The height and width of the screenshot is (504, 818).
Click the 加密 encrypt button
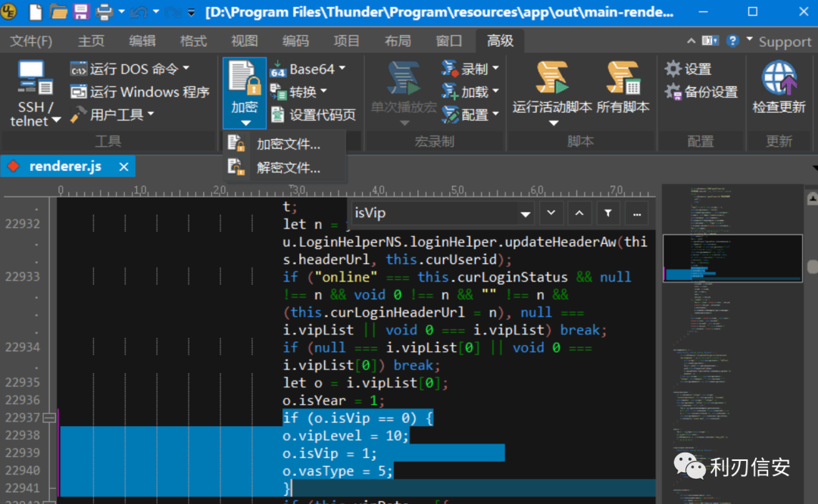pyautogui.click(x=245, y=93)
